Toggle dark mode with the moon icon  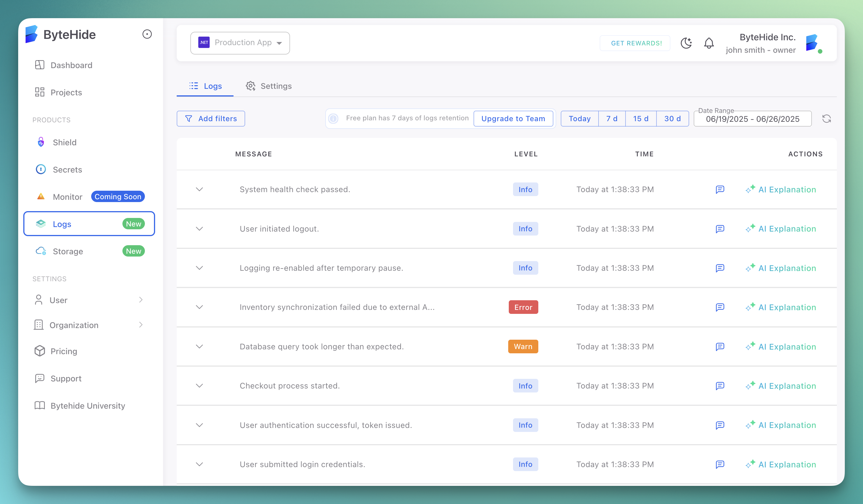tap(686, 43)
